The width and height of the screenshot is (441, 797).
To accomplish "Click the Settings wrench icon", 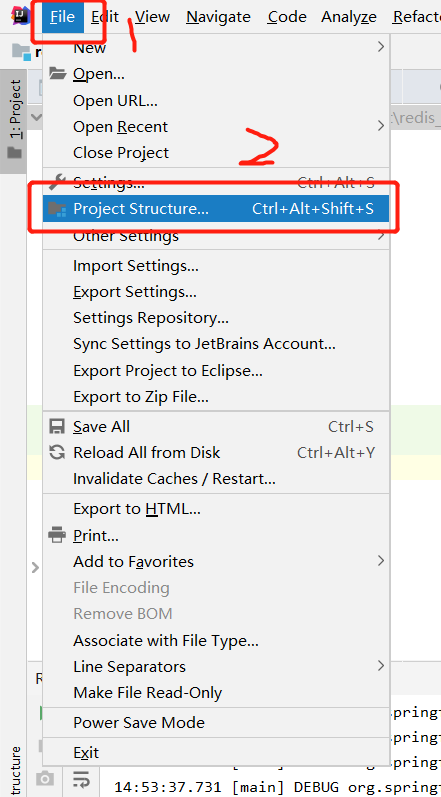I will [x=57, y=182].
